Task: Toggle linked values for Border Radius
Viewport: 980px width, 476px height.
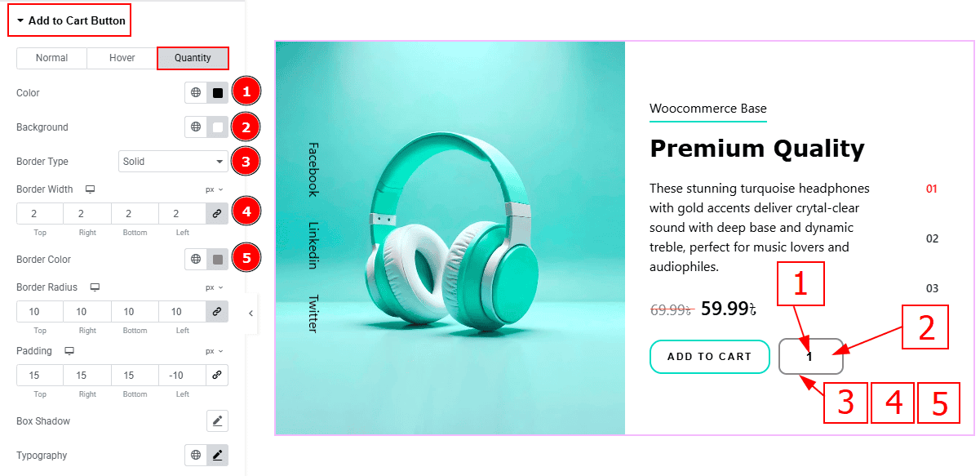Action: click(x=217, y=312)
